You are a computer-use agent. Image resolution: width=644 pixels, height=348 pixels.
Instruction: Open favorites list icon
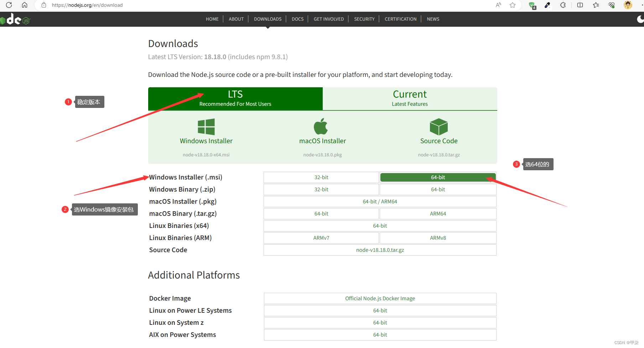(x=596, y=5)
